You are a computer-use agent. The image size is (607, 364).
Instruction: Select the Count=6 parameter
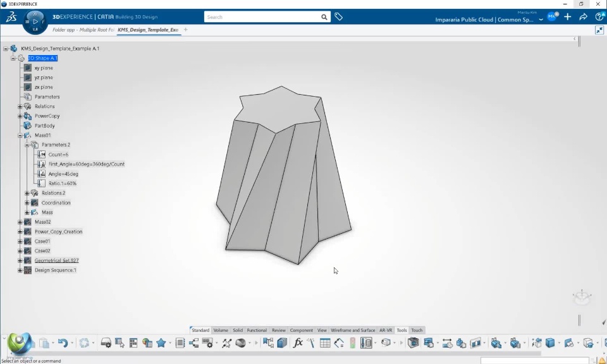pyautogui.click(x=58, y=154)
